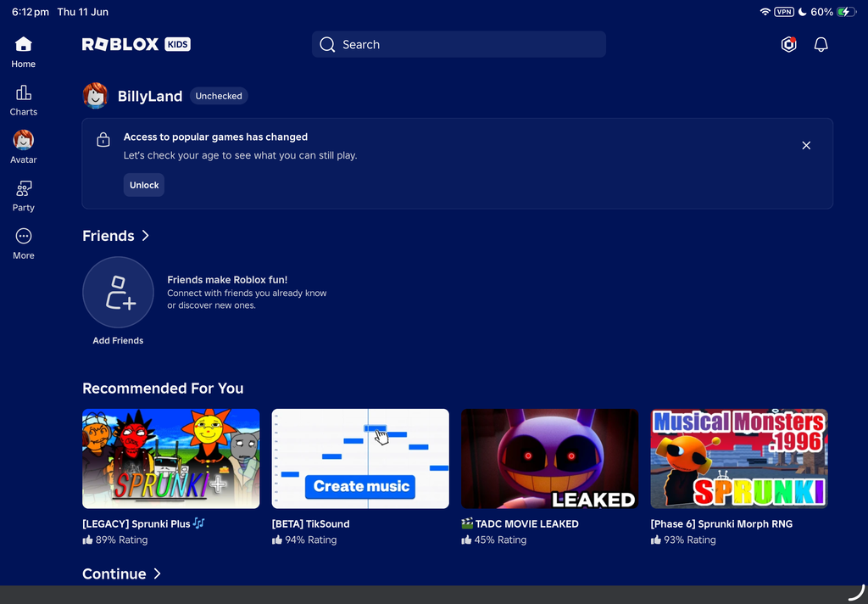Image resolution: width=868 pixels, height=604 pixels.
Task: Open the TikSound Create music thumbnail
Action: coord(360,459)
